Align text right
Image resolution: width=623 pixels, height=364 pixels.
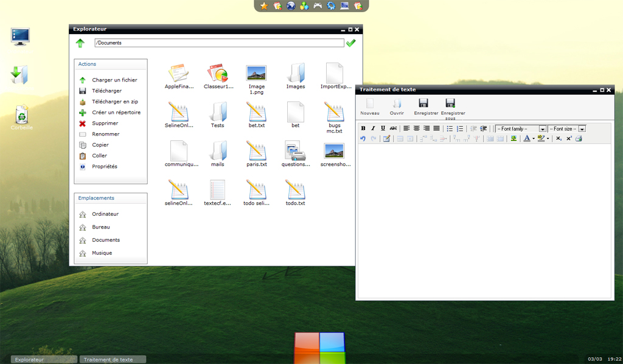(x=426, y=129)
